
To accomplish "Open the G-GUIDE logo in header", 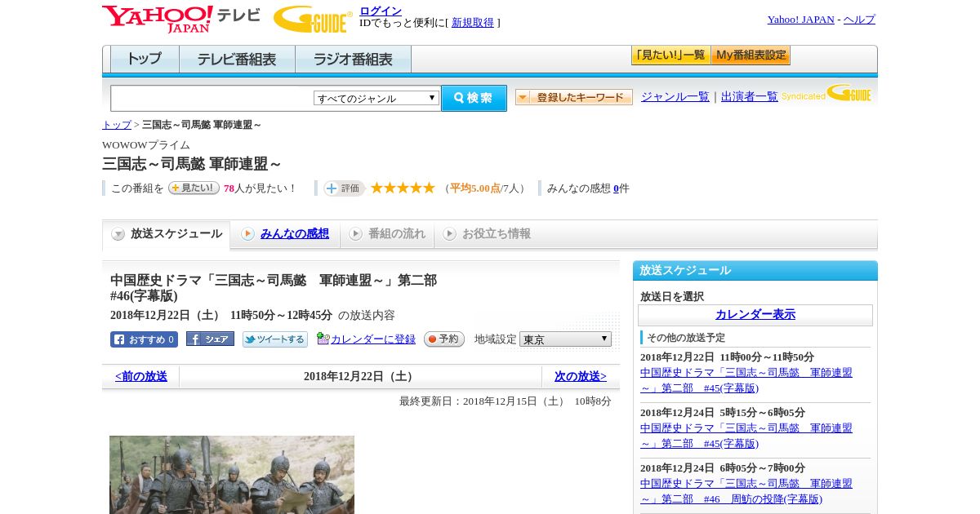I will pos(313,19).
